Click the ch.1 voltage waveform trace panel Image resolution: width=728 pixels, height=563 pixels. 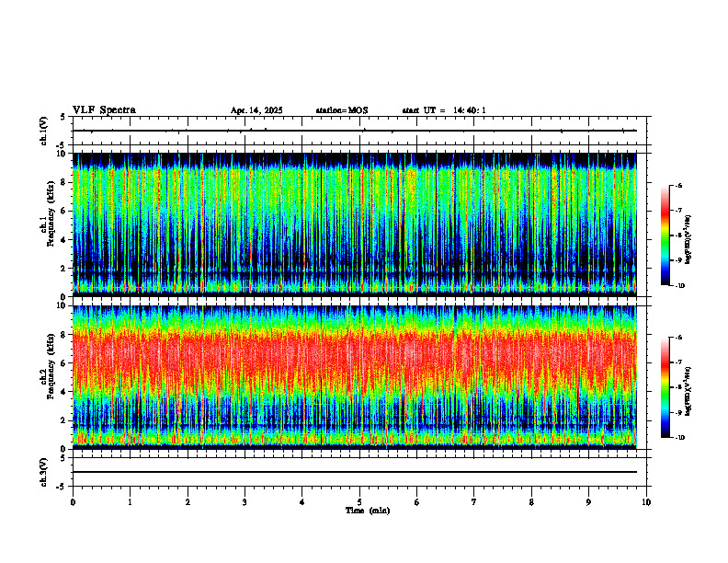(x=359, y=131)
